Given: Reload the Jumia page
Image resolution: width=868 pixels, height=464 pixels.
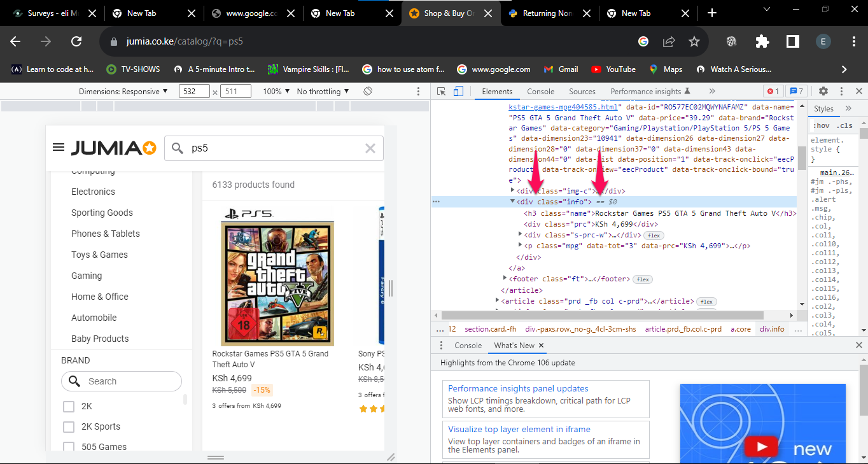Looking at the screenshot, I should (76, 41).
